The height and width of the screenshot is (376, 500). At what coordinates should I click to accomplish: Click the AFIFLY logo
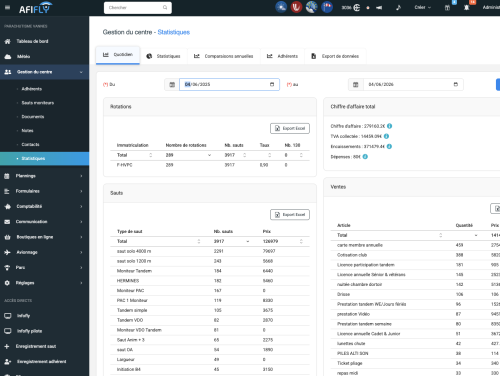pyautogui.click(x=36, y=8)
